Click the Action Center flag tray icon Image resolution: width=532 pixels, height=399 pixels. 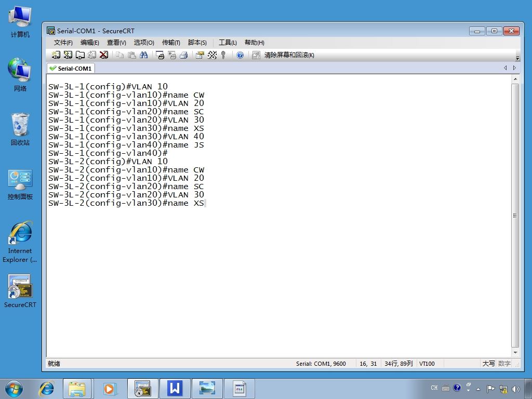click(x=490, y=389)
